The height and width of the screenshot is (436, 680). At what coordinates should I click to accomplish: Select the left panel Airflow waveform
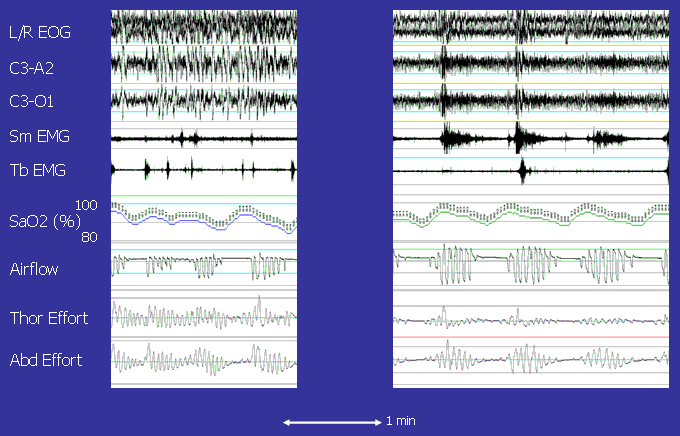click(204, 267)
